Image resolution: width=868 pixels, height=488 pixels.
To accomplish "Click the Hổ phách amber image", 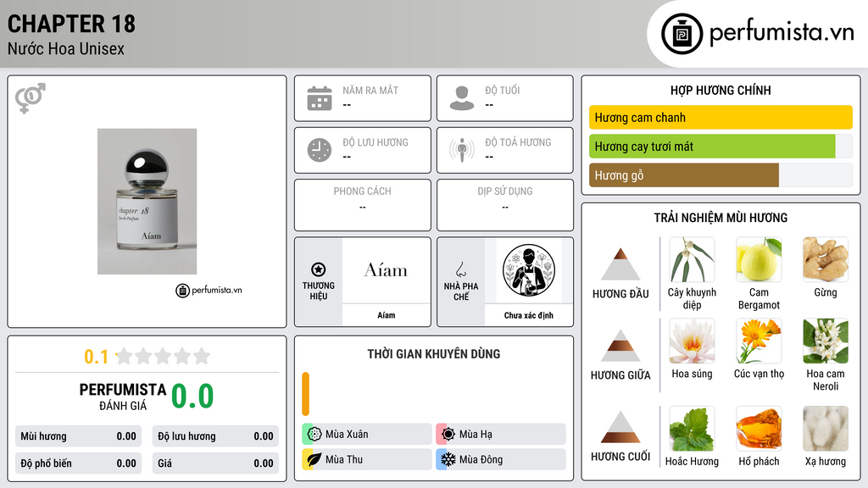I will coord(759,429).
